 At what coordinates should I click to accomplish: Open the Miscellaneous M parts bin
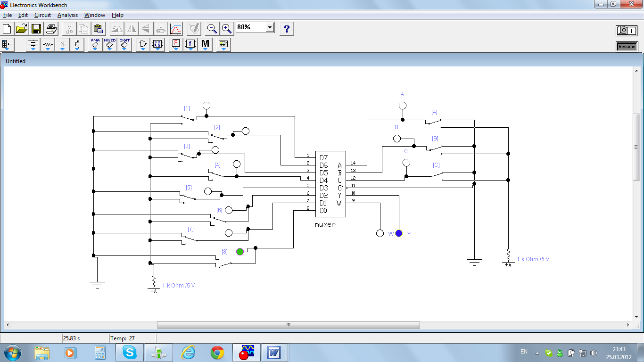[205, 45]
